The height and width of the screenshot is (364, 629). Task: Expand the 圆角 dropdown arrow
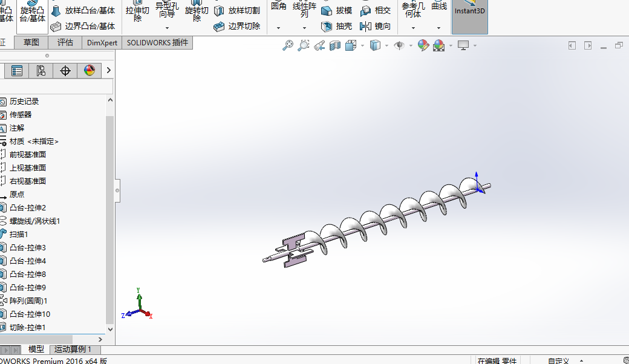(x=278, y=28)
